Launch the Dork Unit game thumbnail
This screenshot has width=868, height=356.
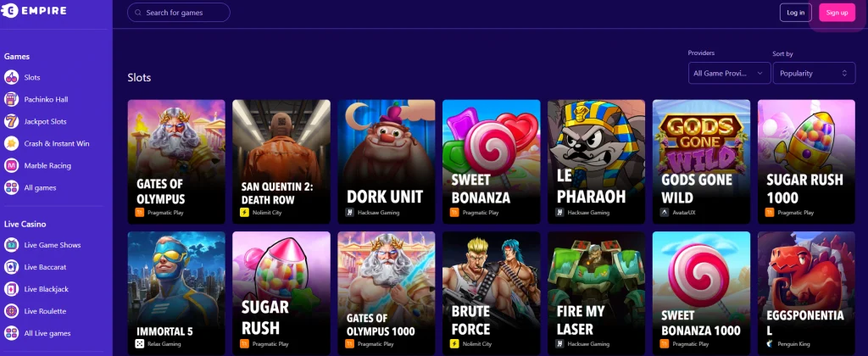tap(387, 162)
